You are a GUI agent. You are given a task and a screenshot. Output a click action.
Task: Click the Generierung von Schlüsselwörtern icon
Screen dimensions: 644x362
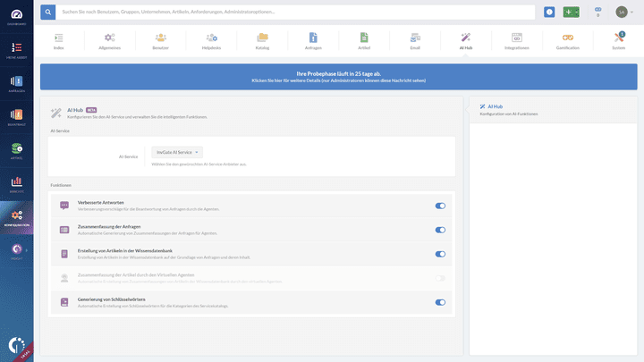[x=64, y=302]
